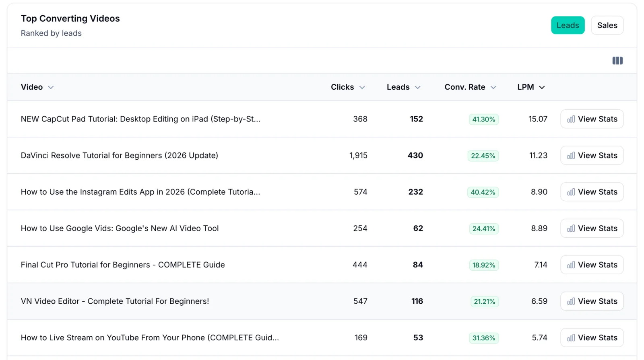Viewport: 644px width, 360px height.
Task: Click the 1,915 clicks value
Action: (358, 155)
